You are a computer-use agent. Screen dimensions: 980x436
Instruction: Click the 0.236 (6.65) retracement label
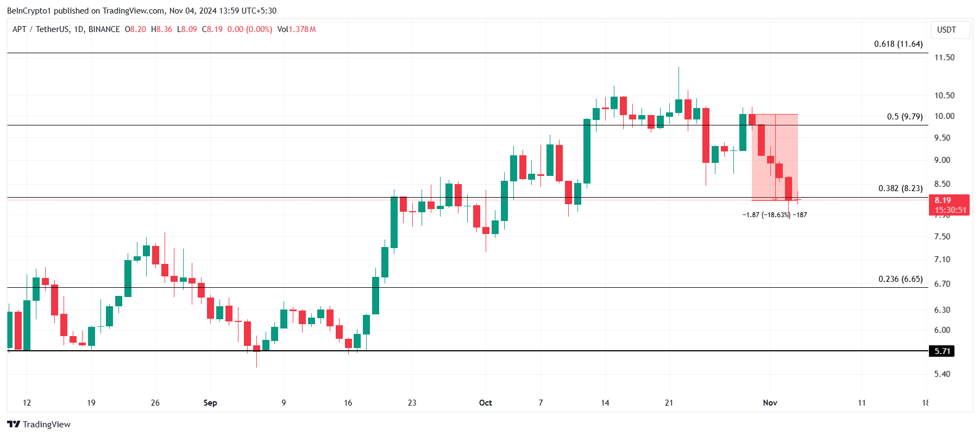click(x=900, y=279)
